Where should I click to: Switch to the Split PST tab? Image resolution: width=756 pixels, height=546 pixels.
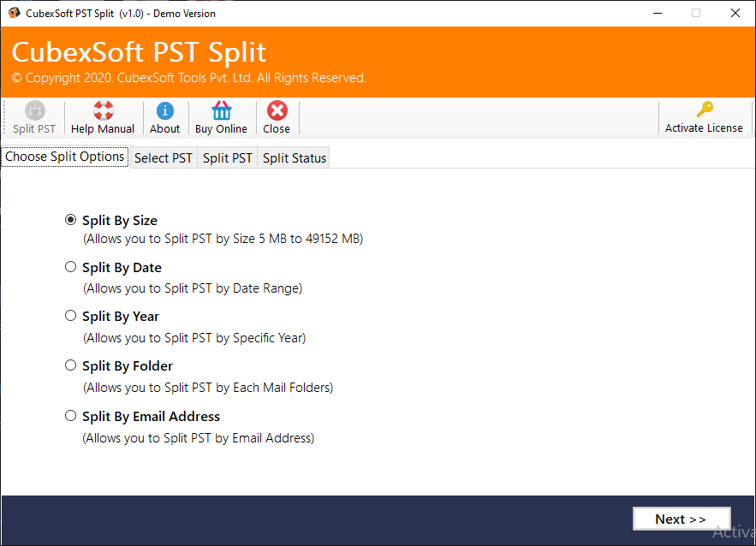click(226, 157)
